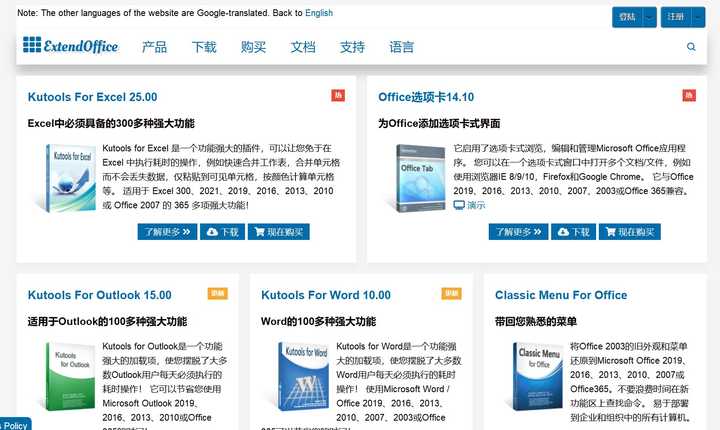Click heading 为Office添加选项卡式界面
720x430 pixels.
pos(439,123)
